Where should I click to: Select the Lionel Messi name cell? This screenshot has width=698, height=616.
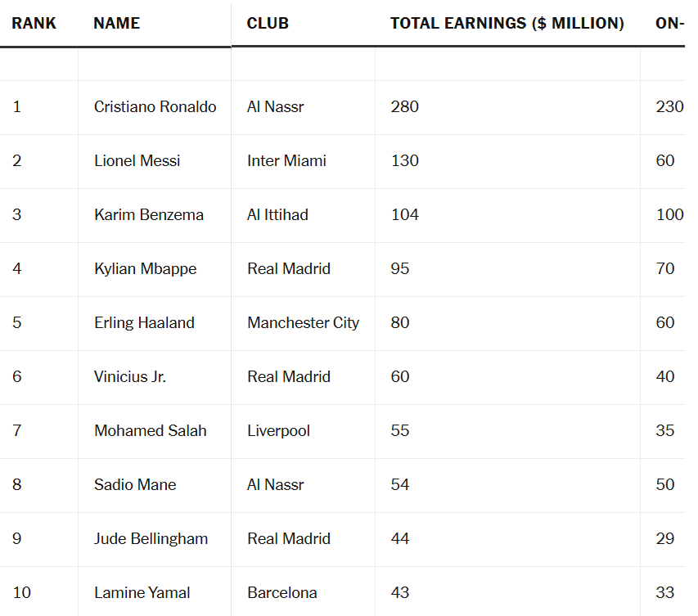(x=137, y=161)
